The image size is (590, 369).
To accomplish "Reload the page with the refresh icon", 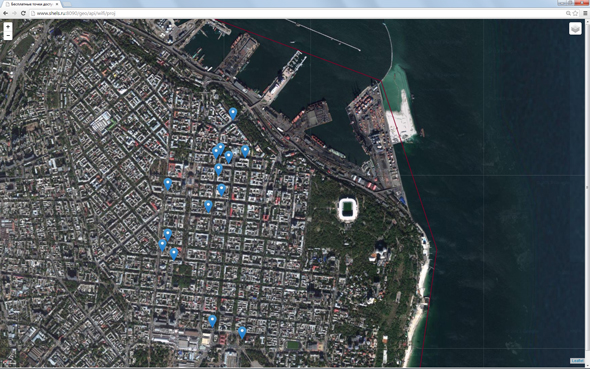I will pos(23,13).
